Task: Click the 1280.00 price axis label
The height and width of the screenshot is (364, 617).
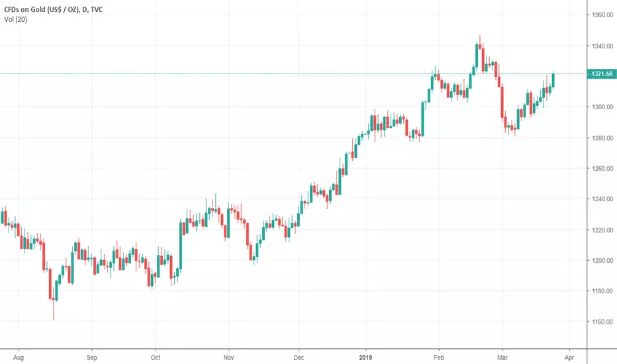Action: (x=602, y=138)
